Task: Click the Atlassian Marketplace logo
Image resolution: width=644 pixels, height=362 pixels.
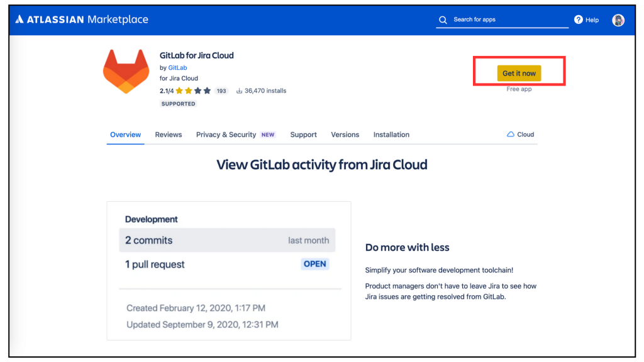Action: pyautogui.click(x=82, y=19)
